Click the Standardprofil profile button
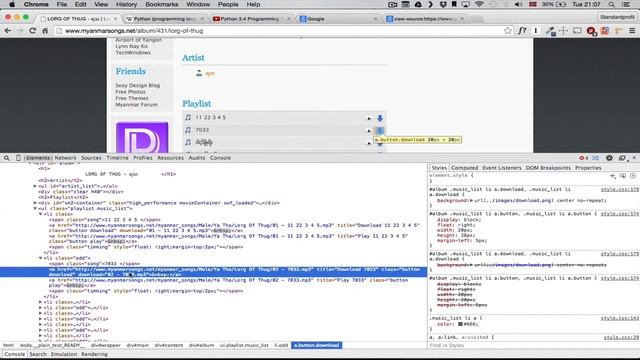The image size is (640, 360). coord(617,17)
